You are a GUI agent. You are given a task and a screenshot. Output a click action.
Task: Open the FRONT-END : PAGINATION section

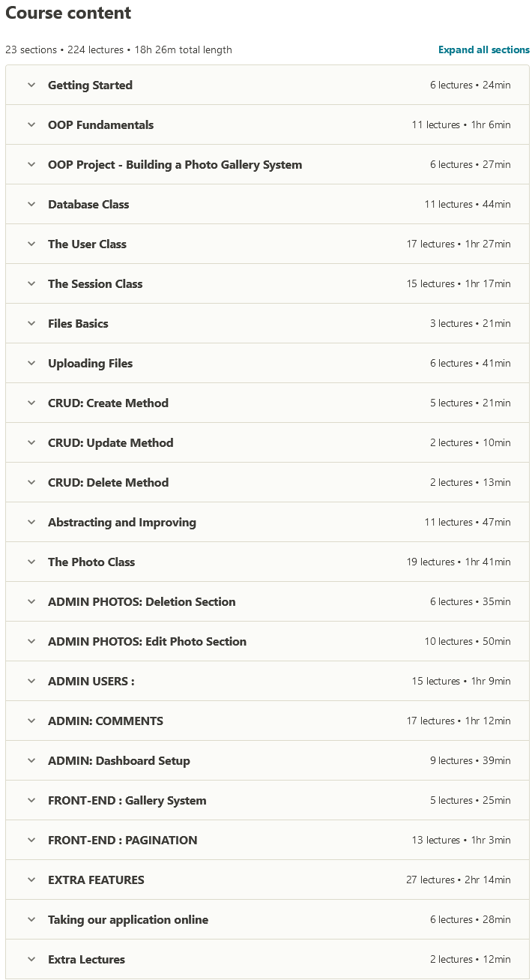[122, 841]
